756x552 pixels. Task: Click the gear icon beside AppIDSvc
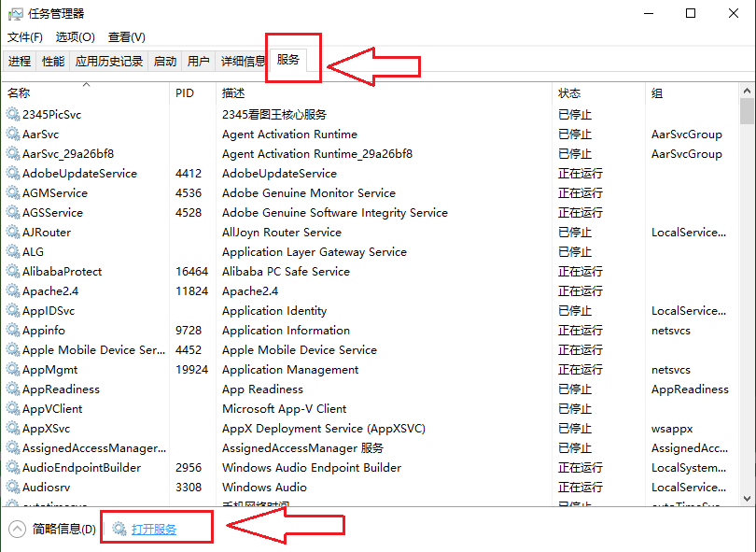click(x=12, y=311)
